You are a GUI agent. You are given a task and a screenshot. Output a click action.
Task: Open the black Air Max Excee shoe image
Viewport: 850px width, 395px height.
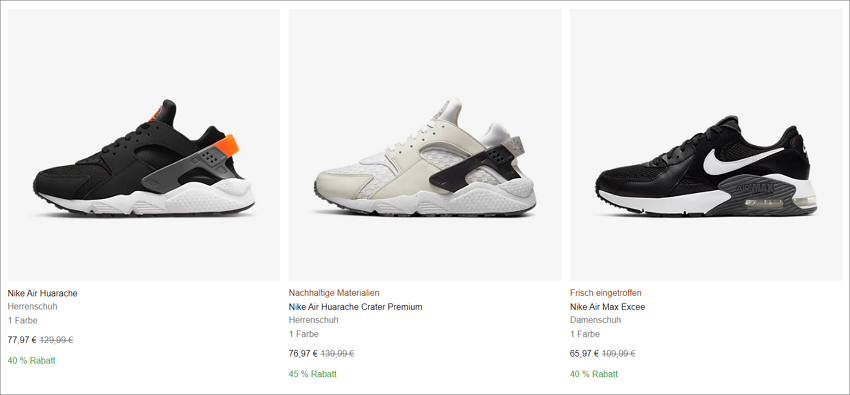pos(706,145)
